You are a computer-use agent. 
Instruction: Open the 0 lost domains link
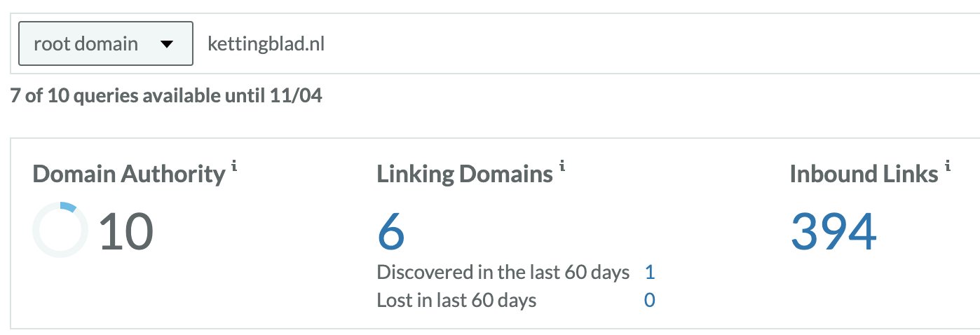(x=649, y=301)
